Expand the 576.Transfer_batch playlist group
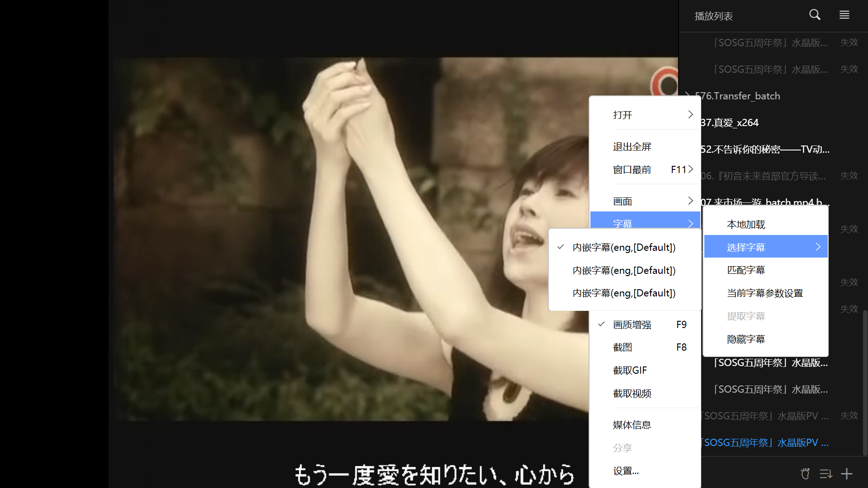The width and height of the screenshot is (868, 488). [x=737, y=96]
